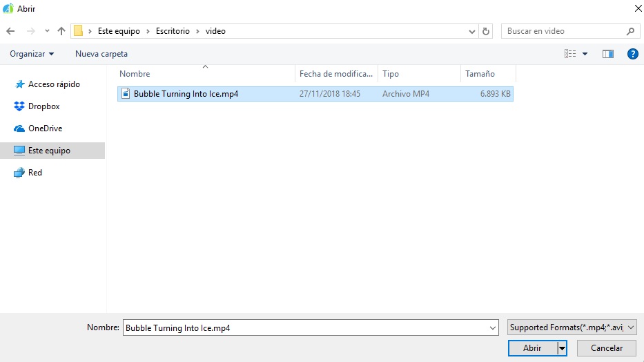Select file Bubble Turning Into Ice.mp4
This screenshot has height=362, width=644.
pyautogui.click(x=315, y=94)
